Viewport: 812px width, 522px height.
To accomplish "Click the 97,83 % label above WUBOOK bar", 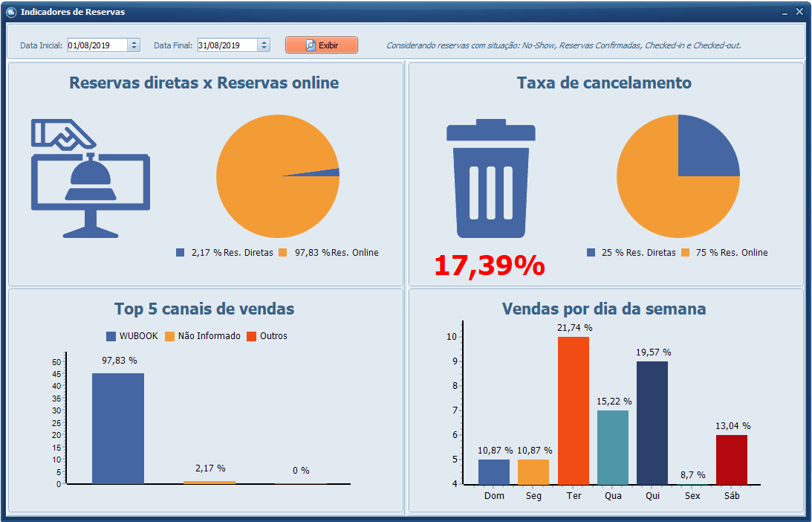I will (x=120, y=360).
